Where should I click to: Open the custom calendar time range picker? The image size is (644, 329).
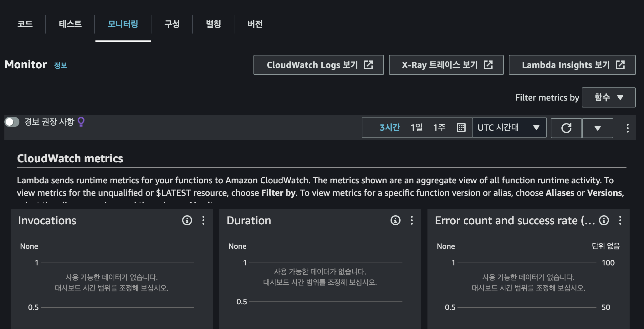pos(461,128)
